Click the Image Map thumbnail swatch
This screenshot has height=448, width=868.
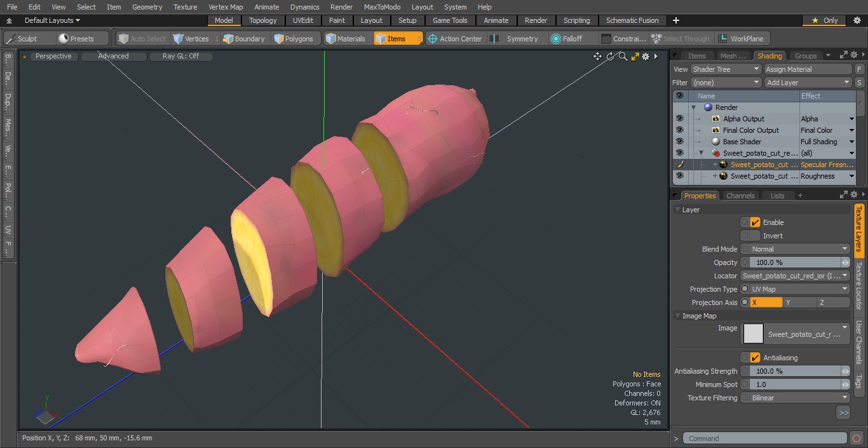click(x=754, y=334)
